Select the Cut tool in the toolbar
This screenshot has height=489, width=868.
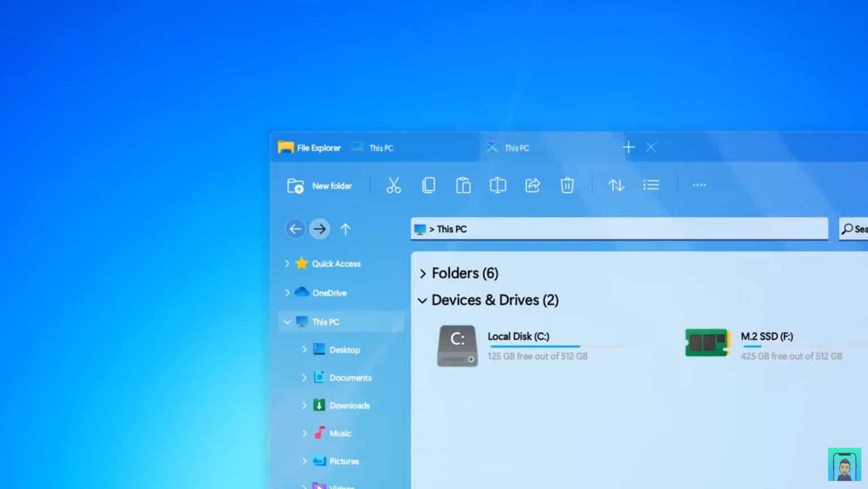(x=393, y=185)
